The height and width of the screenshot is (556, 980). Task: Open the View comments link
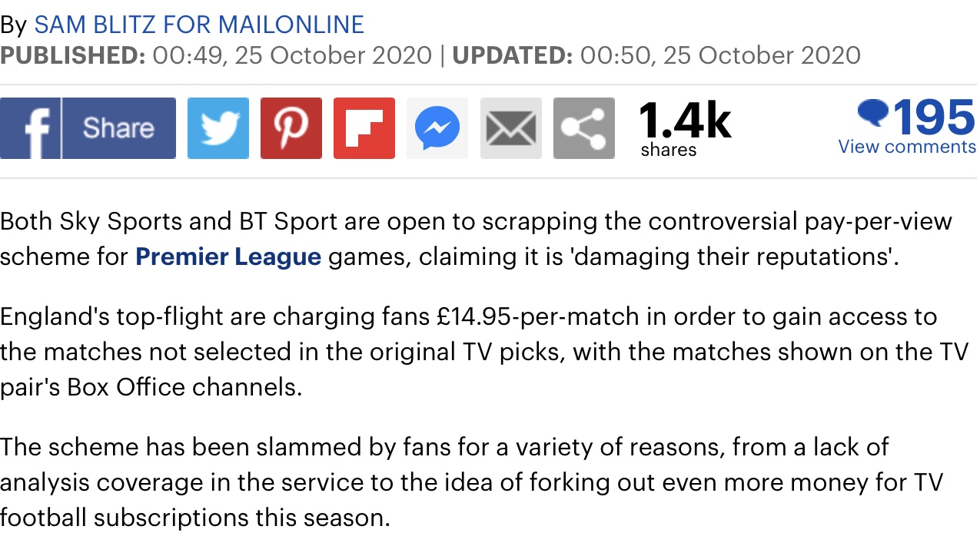click(907, 147)
